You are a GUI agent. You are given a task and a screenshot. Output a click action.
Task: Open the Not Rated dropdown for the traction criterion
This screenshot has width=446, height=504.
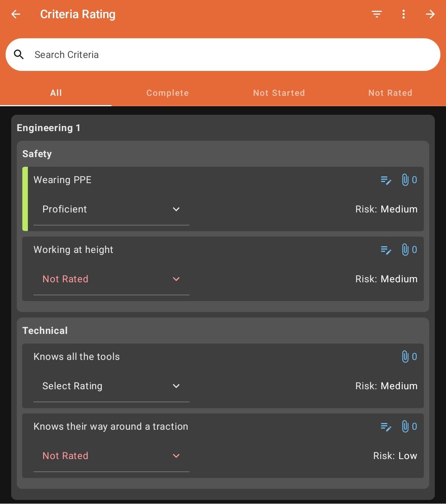pyautogui.click(x=111, y=456)
